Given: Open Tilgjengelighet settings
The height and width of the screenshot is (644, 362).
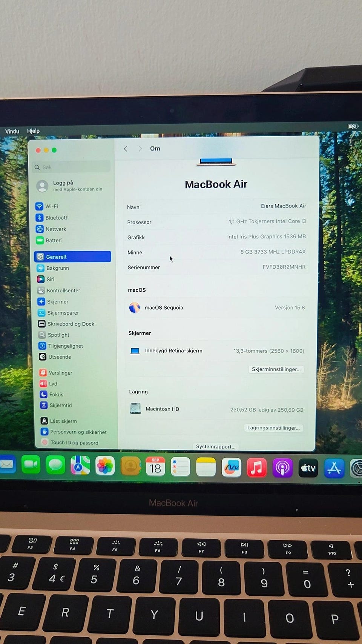Looking at the screenshot, I should pos(61,346).
